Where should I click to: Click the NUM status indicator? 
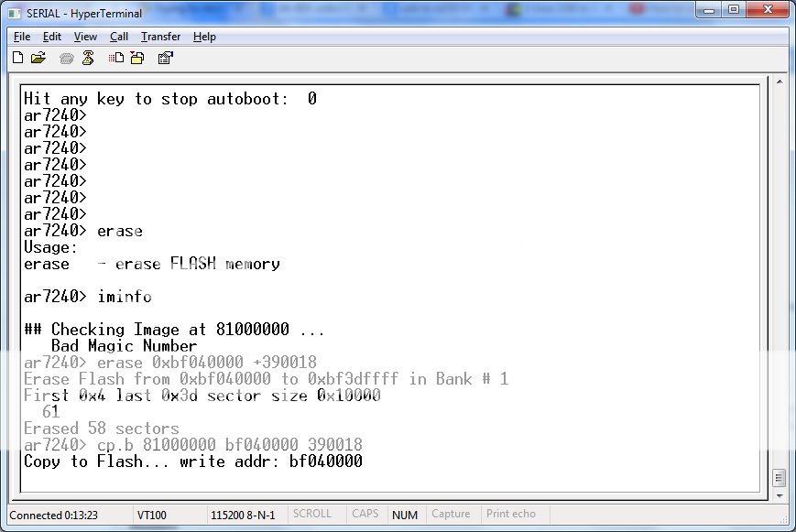tap(405, 515)
